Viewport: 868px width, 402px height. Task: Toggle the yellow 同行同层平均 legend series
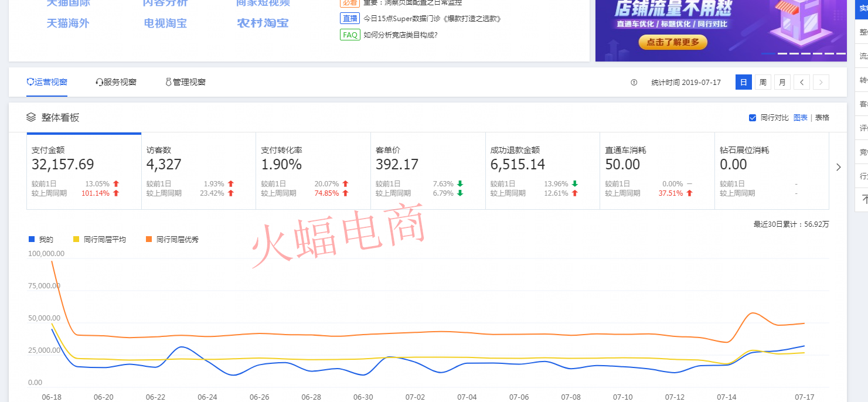[x=99, y=239]
